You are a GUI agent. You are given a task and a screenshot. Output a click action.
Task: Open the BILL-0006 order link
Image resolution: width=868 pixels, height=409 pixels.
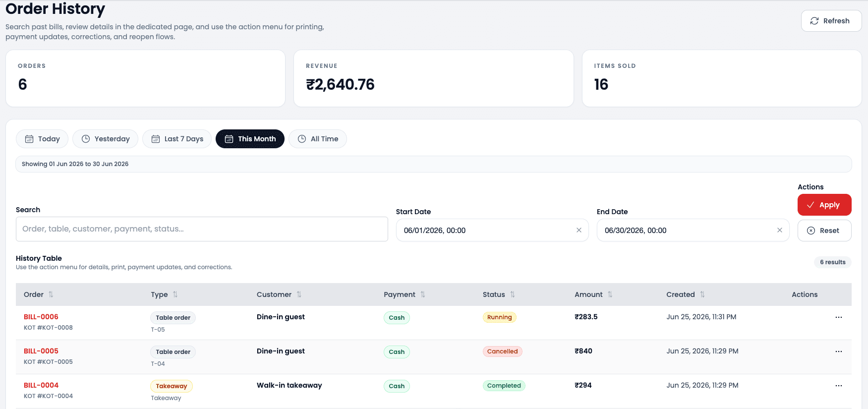tap(41, 317)
